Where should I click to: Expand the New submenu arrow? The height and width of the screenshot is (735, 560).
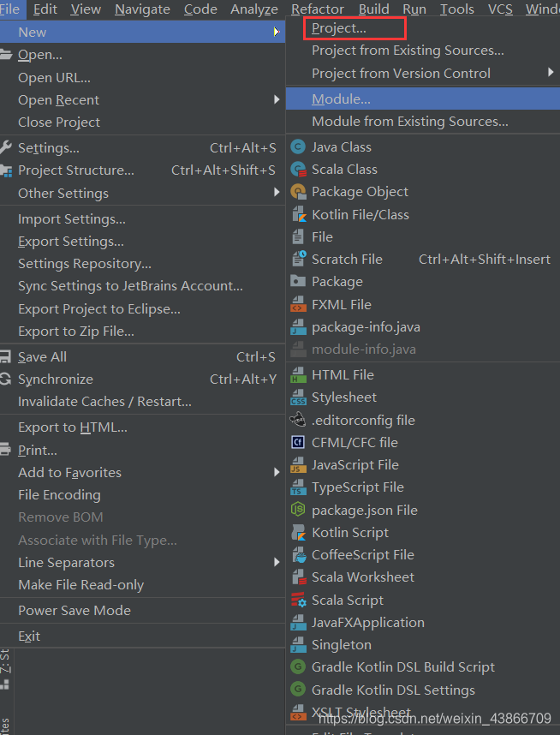[x=277, y=32]
